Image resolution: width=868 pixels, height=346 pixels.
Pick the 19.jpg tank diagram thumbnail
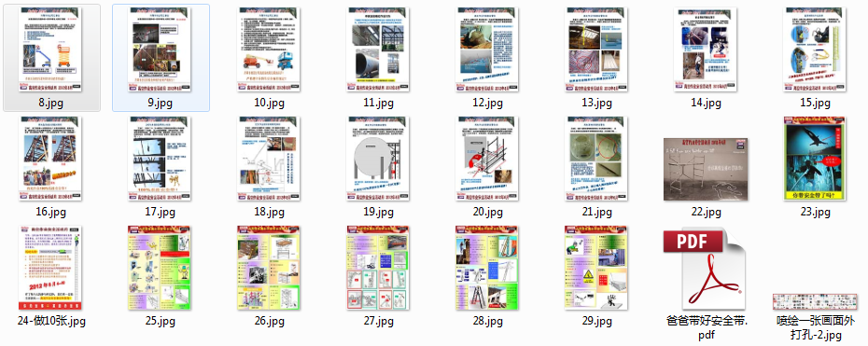click(x=379, y=158)
